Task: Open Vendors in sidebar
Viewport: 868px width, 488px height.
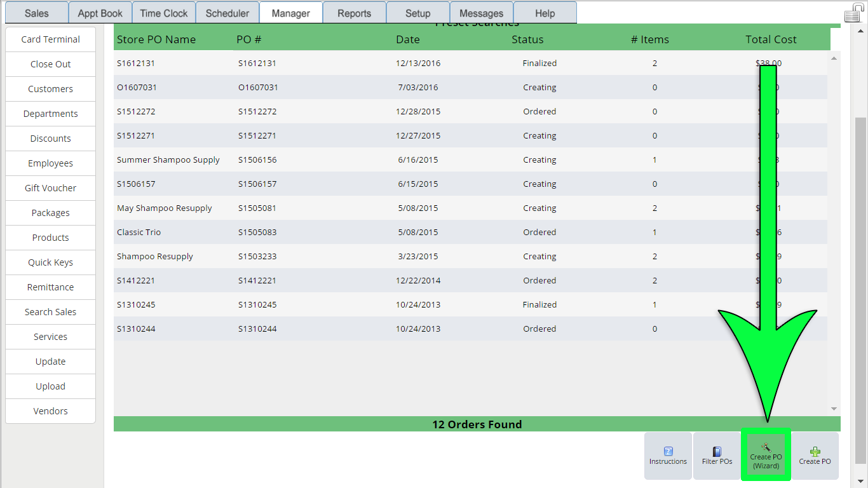Action: 50,411
